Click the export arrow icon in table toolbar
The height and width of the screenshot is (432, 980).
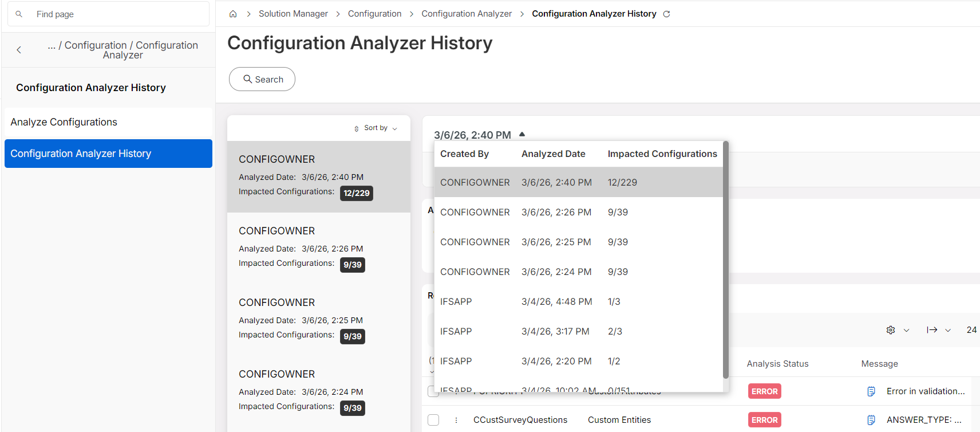pos(932,330)
